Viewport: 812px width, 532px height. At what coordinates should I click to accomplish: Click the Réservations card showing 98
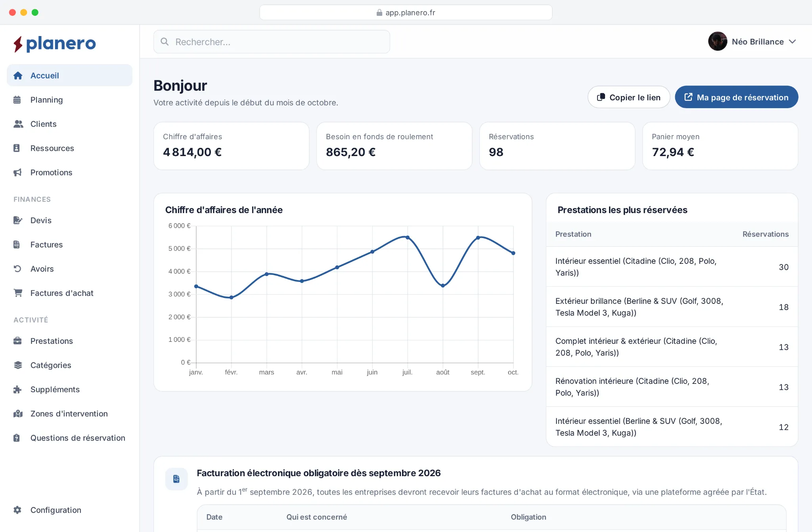point(557,146)
